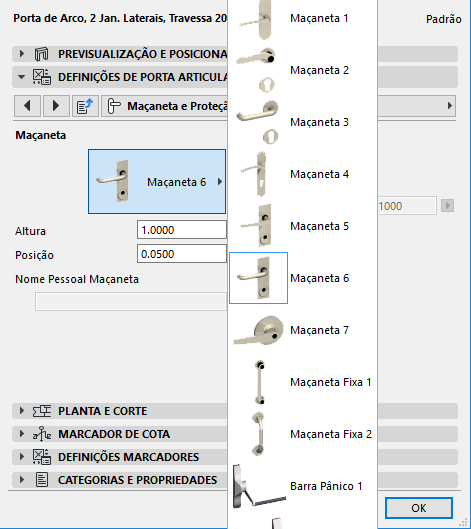Image resolution: width=471 pixels, height=529 pixels.
Task: Click the Planta e Corte section icon
Action: coord(42,411)
